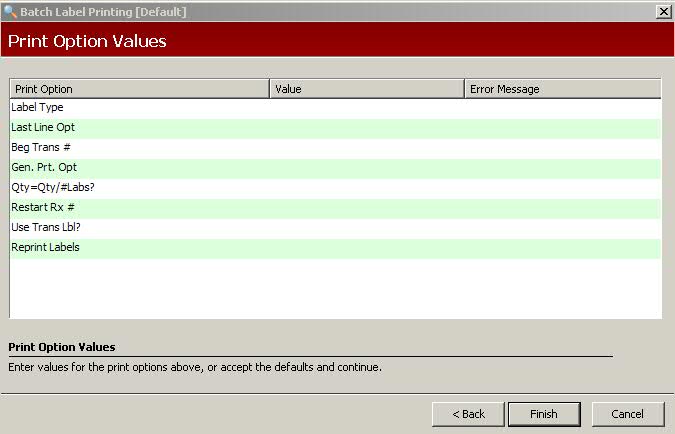The image size is (675, 434).
Task: Click the Value cell for Gen. Prt. Opt
Action: click(367, 168)
